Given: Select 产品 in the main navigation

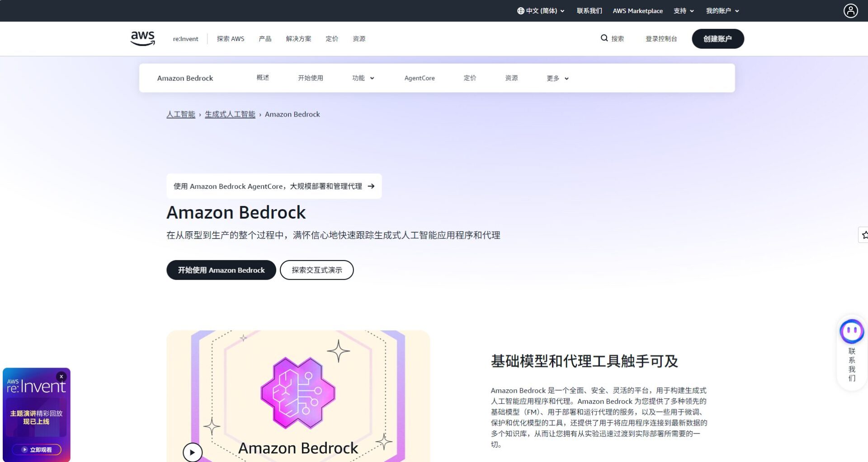Looking at the screenshot, I should [x=265, y=39].
